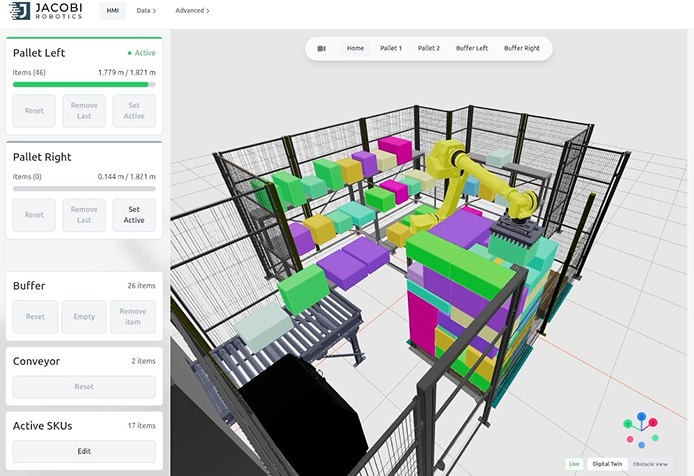The height and width of the screenshot is (476, 694).
Task: Reset the Pallet Right
Action: pyautogui.click(x=34, y=215)
